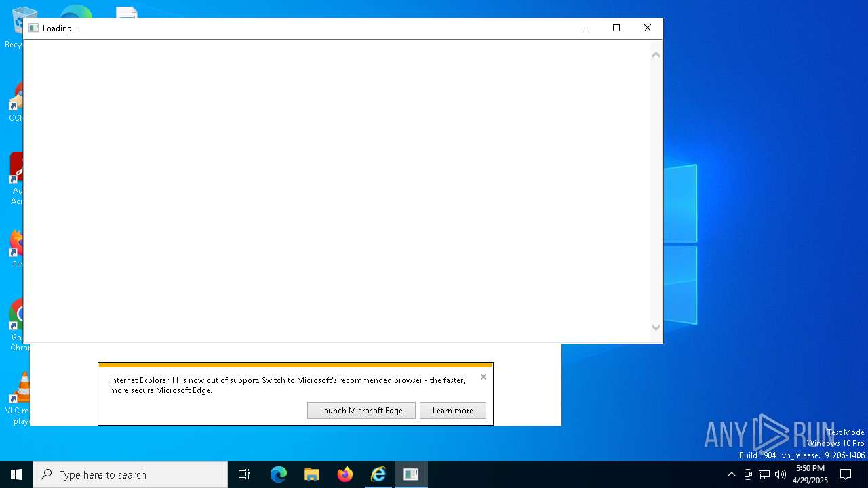
Task: Open the Action Center notifications
Action: [x=846, y=474]
